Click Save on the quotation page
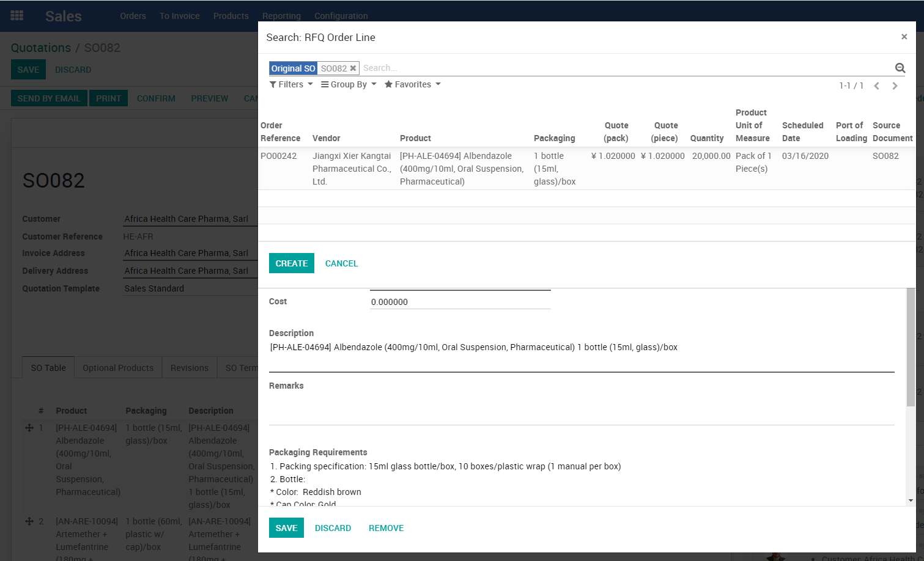924x561 pixels. tap(28, 70)
